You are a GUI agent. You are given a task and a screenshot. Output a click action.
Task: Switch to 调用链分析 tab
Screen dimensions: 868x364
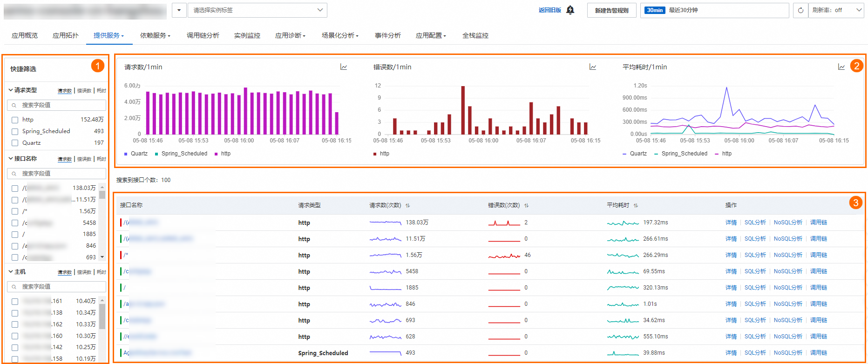pos(203,35)
